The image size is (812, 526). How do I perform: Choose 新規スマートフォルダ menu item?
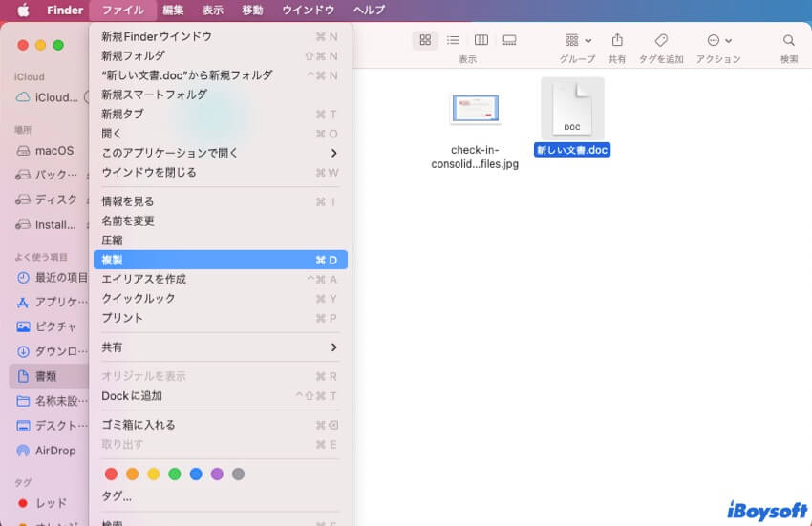pos(220,95)
